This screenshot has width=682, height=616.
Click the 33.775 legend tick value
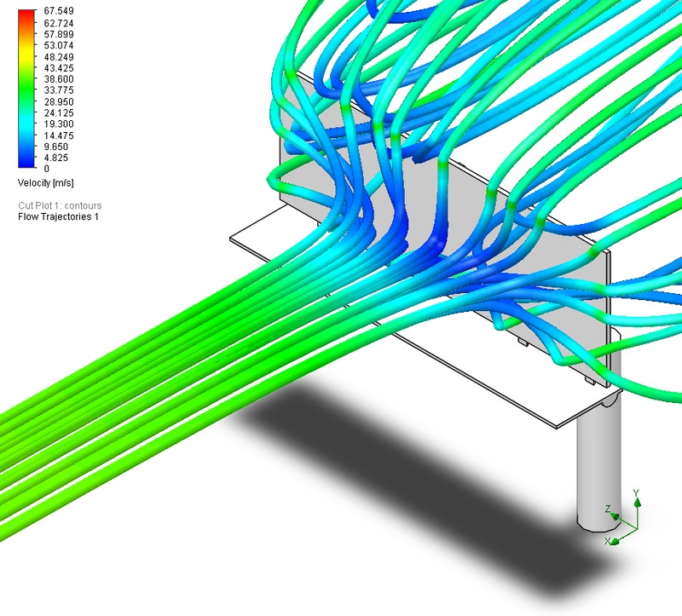pyautogui.click(x=56, y=90)
